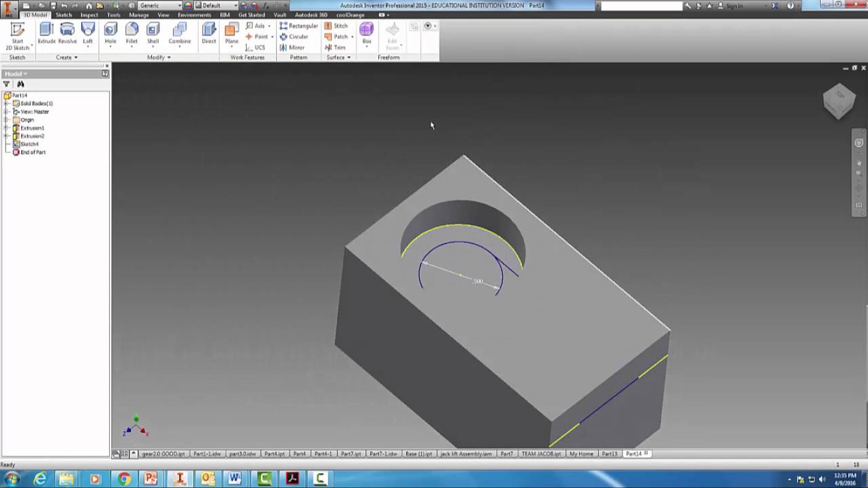Create a Freeform Box
This screenshot has width=868, height=488.
366,33
